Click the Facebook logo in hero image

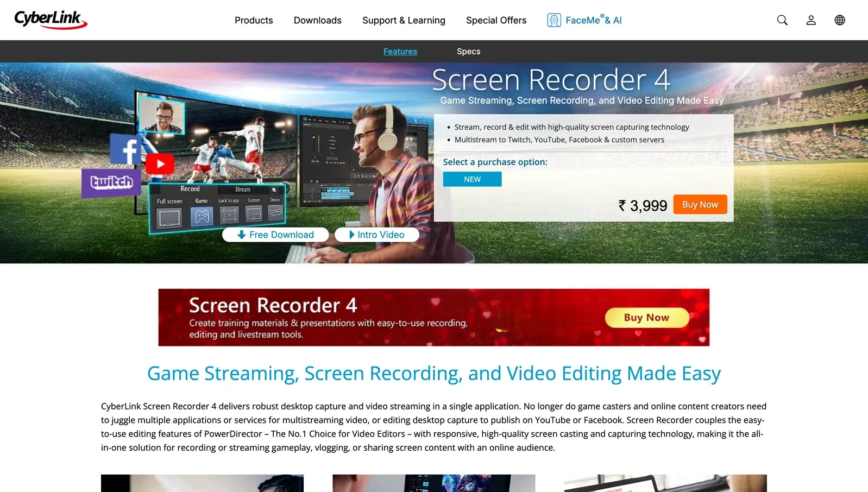pyautogui.click(x=127, y=149)
